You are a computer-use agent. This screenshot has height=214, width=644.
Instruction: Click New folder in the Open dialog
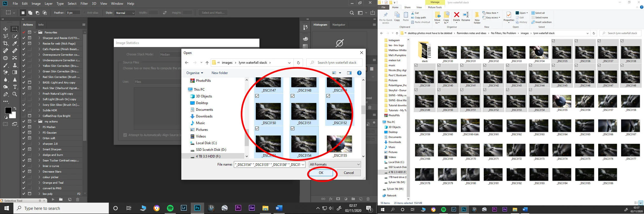pos(220,73)
